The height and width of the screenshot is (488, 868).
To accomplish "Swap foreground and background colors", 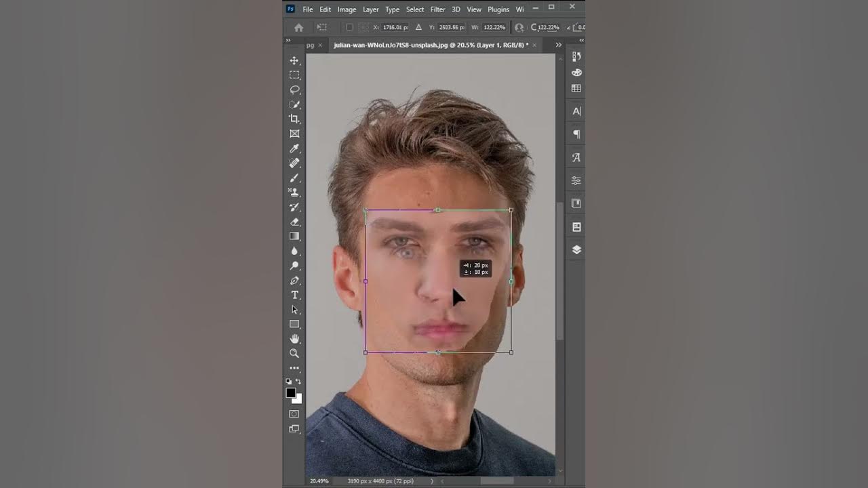I will (x=298, y=382).
